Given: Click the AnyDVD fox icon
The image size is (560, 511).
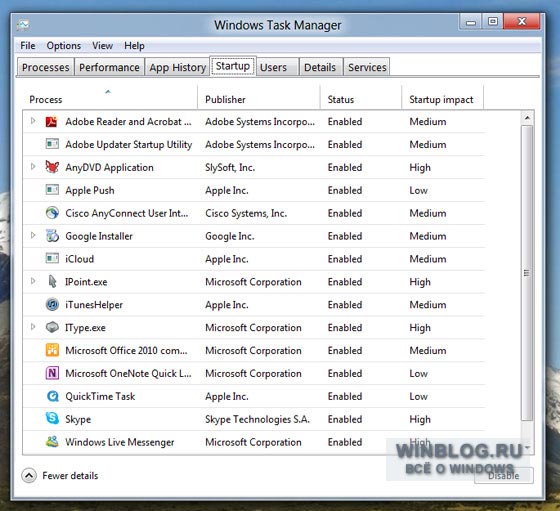Looking at the screenshot, I should click(x=52, y=167).
